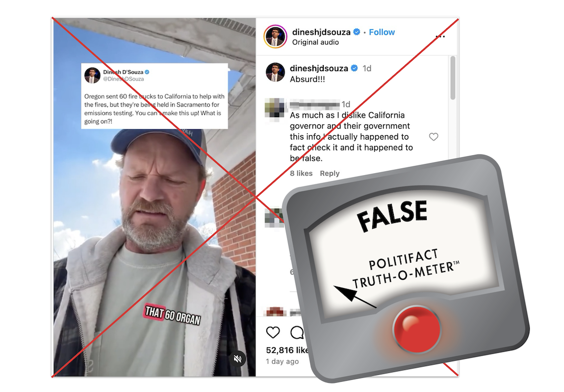Click the blue verified badge in header
The height and width of the screenshot is (392, 564).
point(357,32)
